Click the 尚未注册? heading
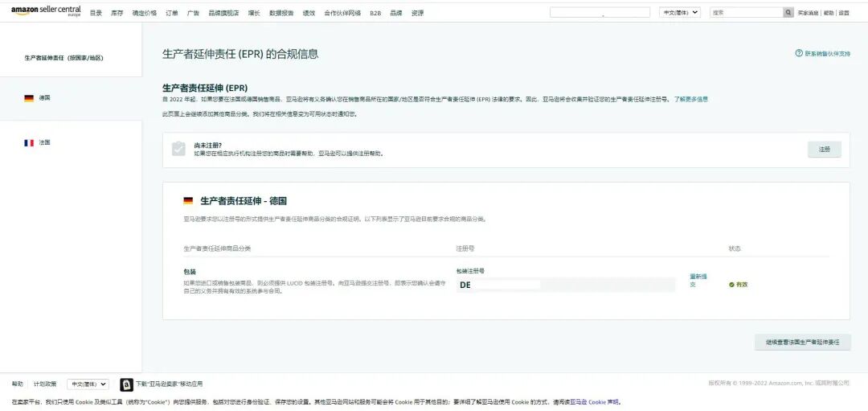This screenshot has height=411, width=868. (208, 145)
